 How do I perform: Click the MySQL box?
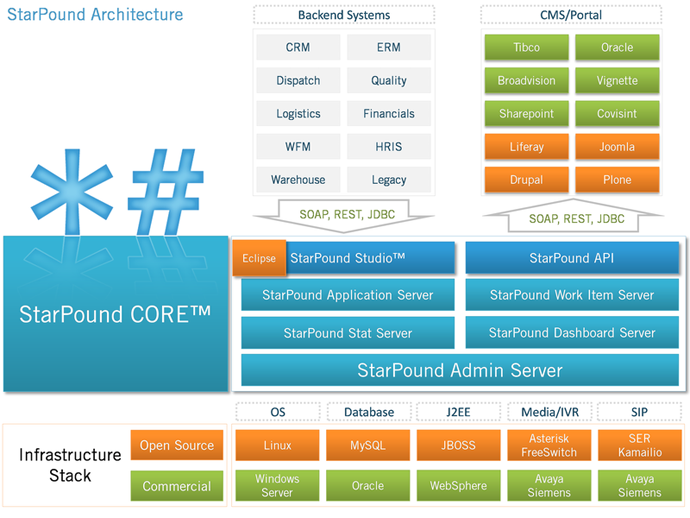point(368,445)
